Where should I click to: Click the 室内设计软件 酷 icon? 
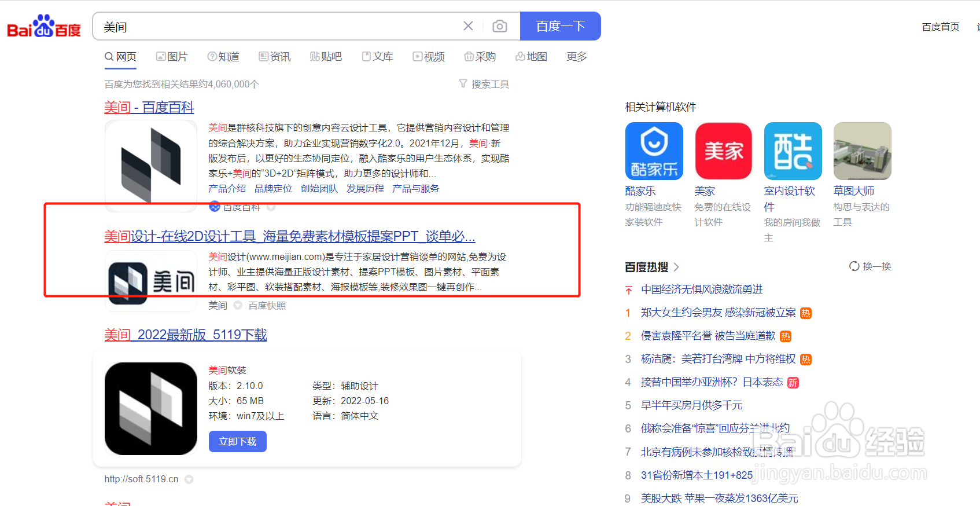click(793, 151)
